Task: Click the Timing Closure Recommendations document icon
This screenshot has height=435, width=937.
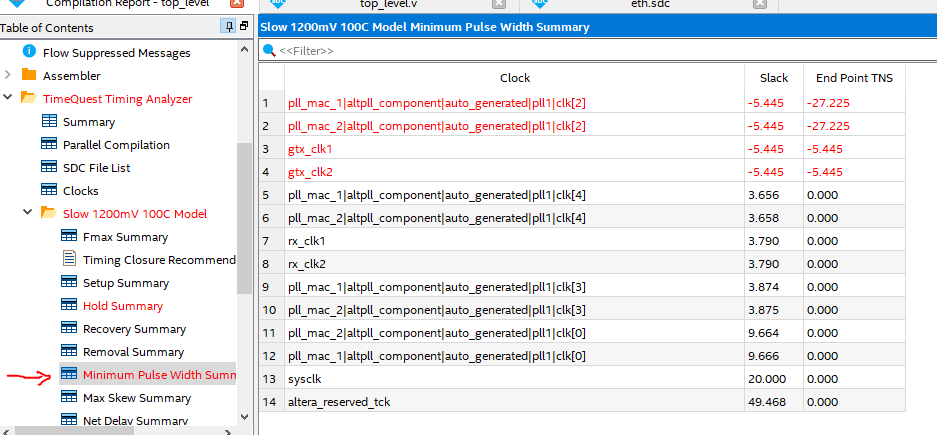Action: tap(69, 260)
